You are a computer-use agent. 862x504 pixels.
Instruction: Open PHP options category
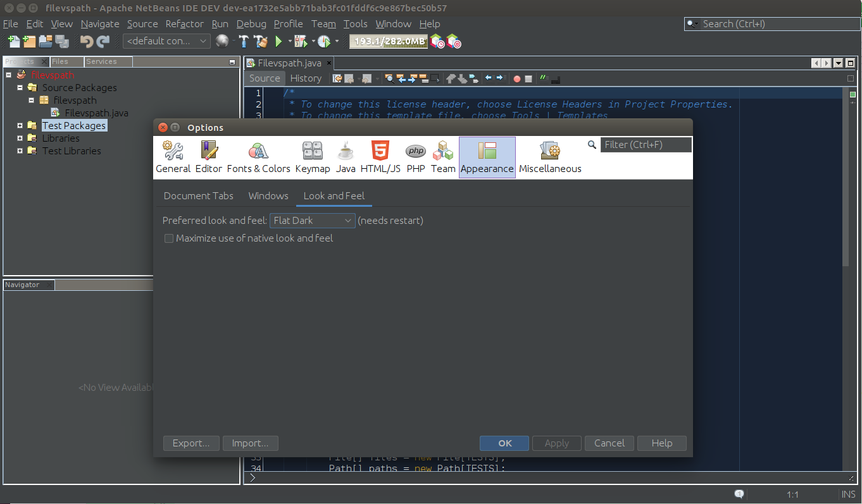click(x=416, y=157)
